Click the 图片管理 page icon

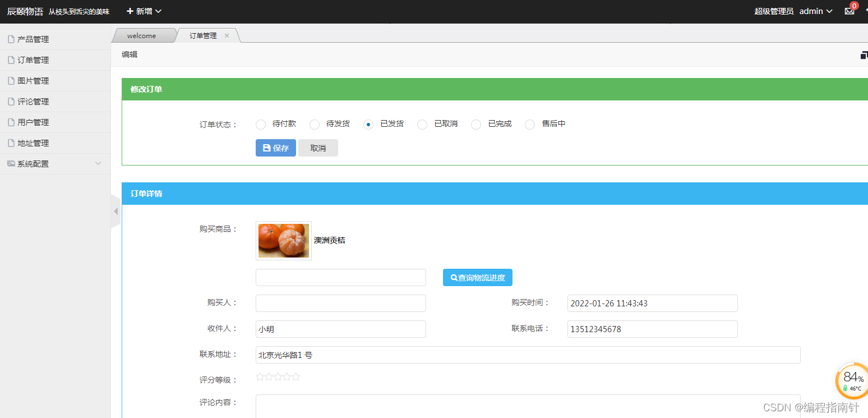click(x=11, y=81)
